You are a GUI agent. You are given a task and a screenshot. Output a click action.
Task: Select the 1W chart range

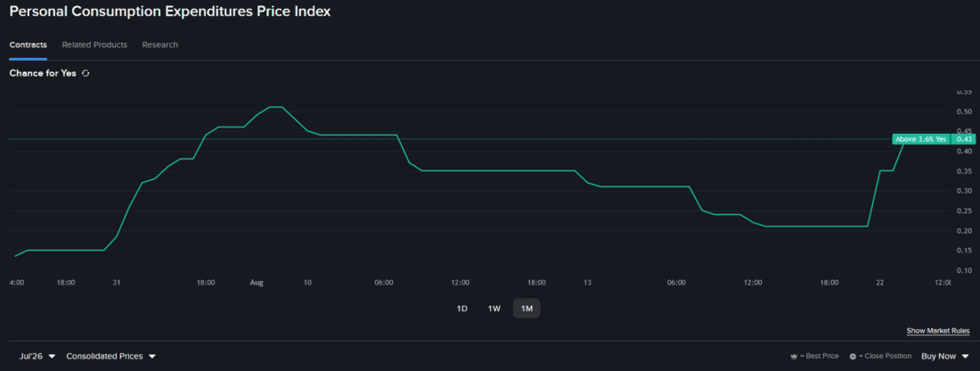494,309
